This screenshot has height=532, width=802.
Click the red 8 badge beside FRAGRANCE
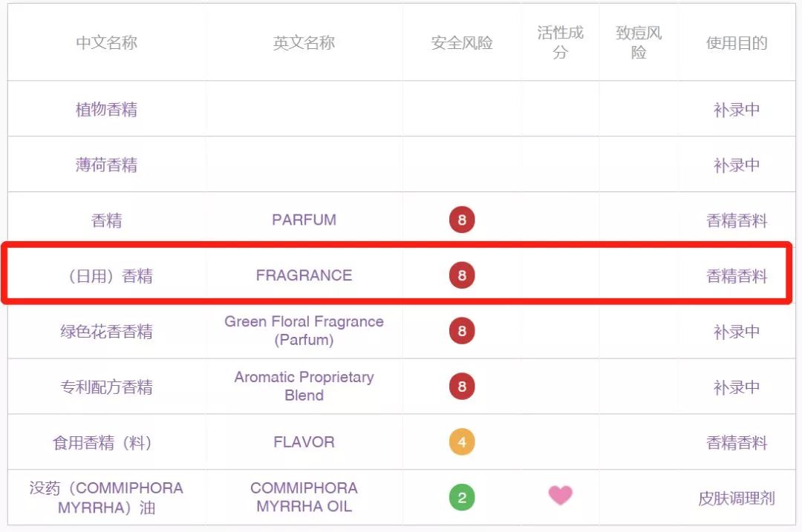pos(462,275)
